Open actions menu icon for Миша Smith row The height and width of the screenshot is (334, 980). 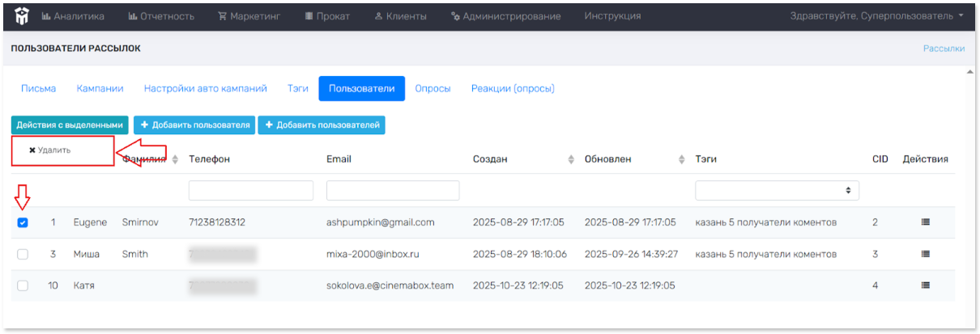(925, 254)
